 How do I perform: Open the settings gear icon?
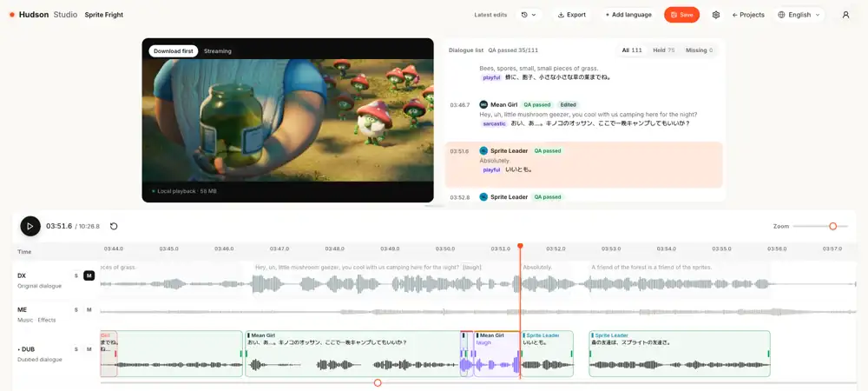click(716, 15)
